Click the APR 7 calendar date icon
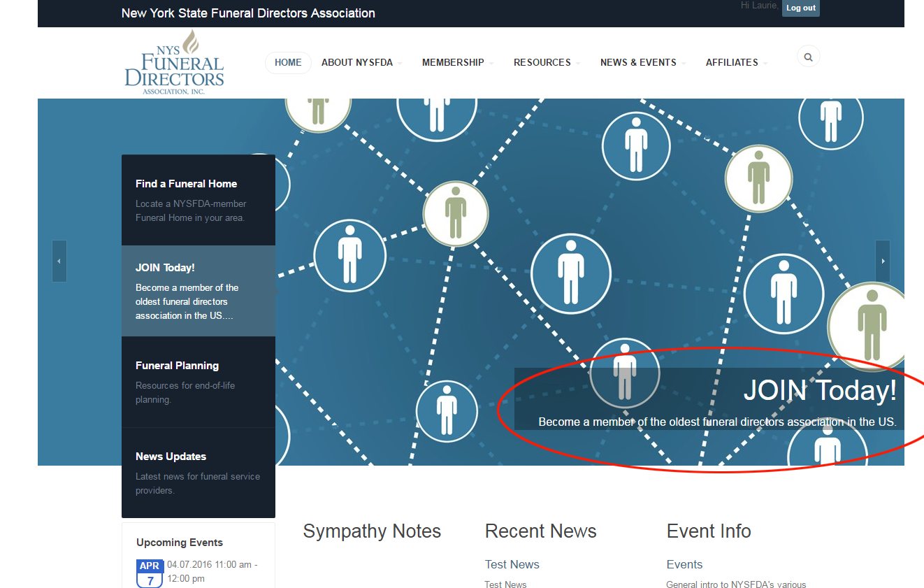 coord(150,573)
